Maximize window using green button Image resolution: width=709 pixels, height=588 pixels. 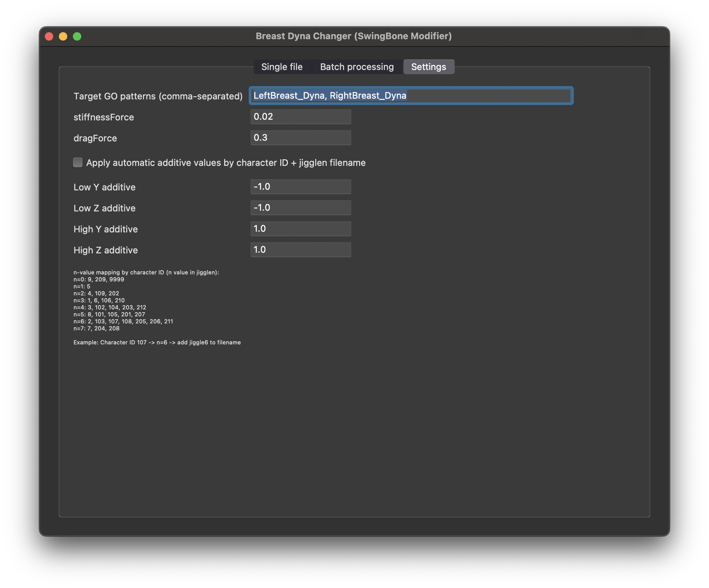(77, 36)
